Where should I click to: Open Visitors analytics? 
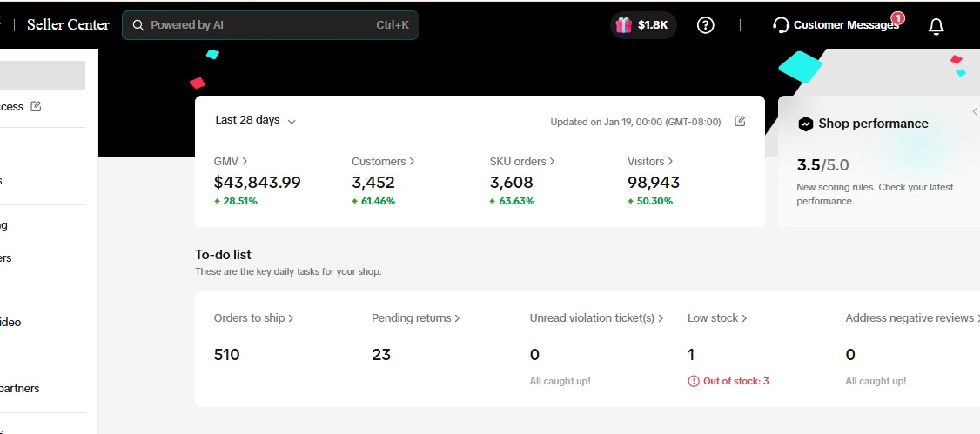tap(650, 161)
